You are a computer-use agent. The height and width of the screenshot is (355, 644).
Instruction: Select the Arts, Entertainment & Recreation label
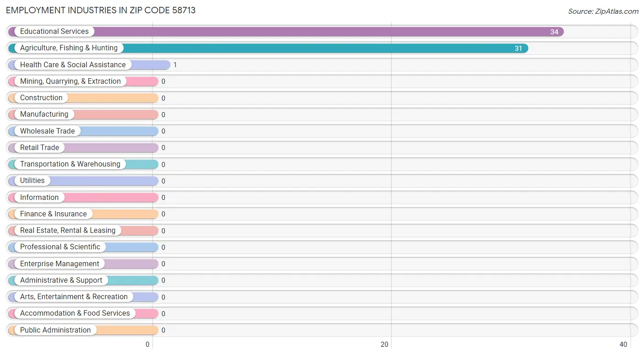(x=74, y=297)
